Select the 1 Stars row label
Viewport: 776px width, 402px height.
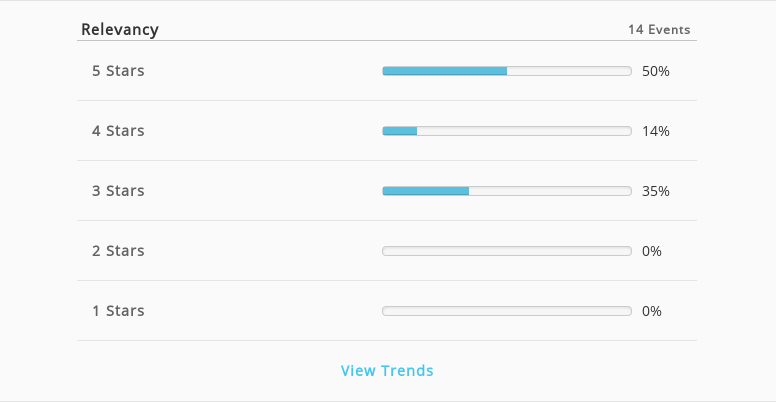[118, 311]
